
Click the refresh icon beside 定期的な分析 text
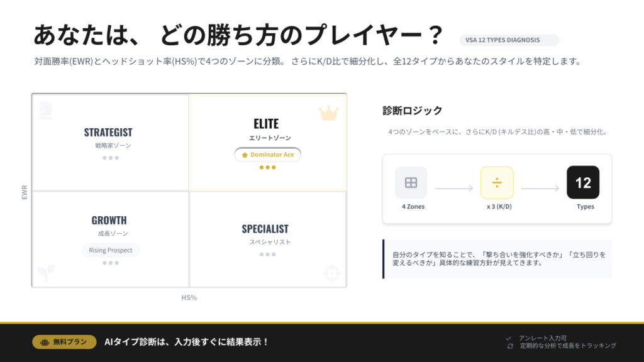click(510, 346)
